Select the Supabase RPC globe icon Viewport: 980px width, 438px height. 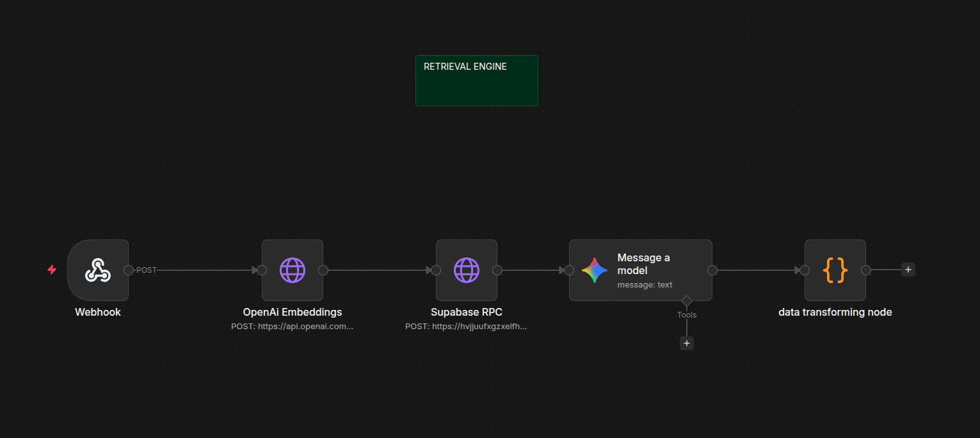[467, 270]
